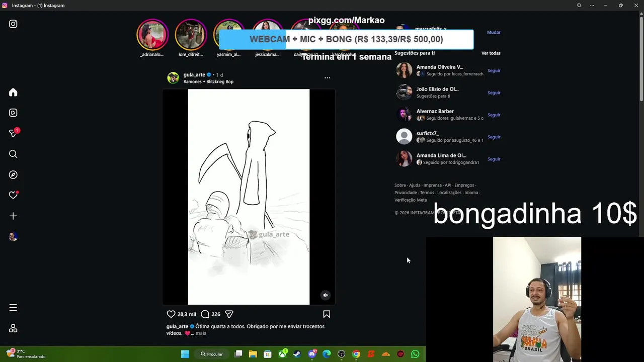Open the Explore compass page
The image size is (644, 362).
click(x=13, y=174)
